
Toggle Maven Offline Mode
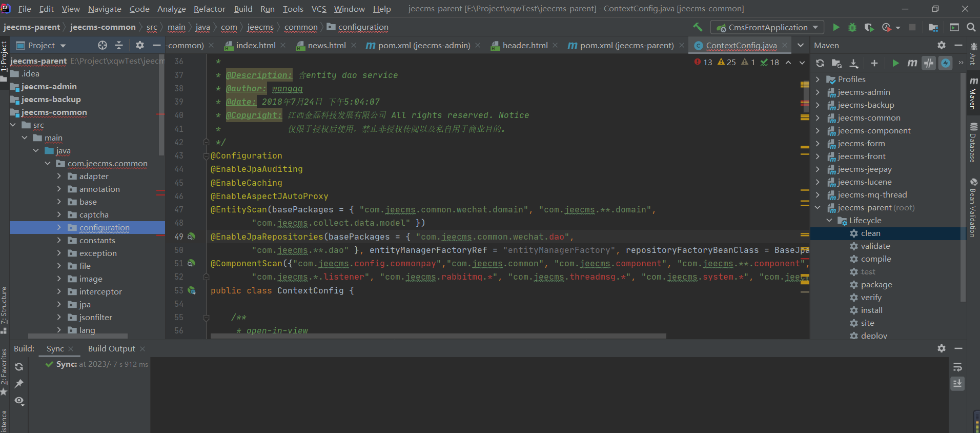click(x=929, y=63)
